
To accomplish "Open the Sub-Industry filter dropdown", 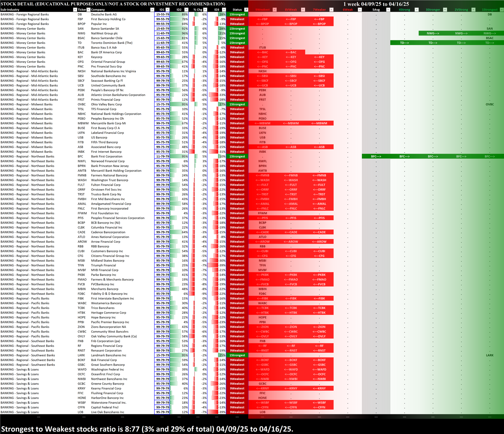I will click(75, 10).
